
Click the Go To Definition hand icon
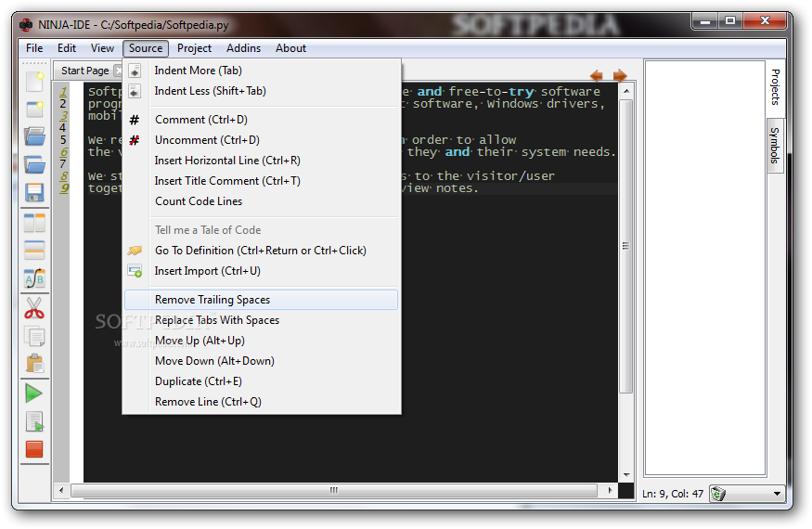tap(135, 251)
